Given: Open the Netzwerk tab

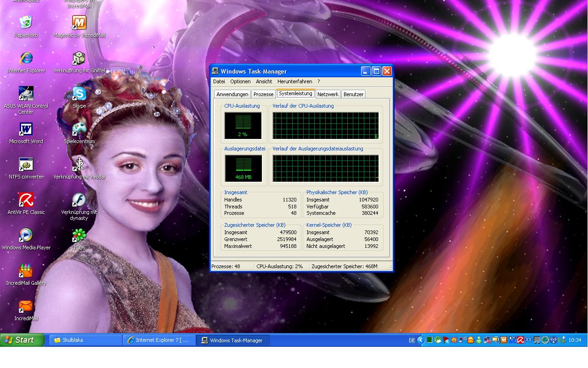Looking at the screenshot, I should coord(328,94).
